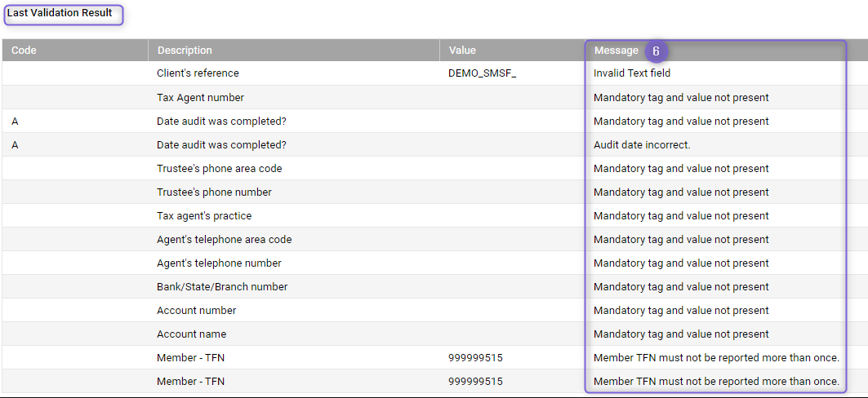Select the Tax Agent number row

point(434,97)
